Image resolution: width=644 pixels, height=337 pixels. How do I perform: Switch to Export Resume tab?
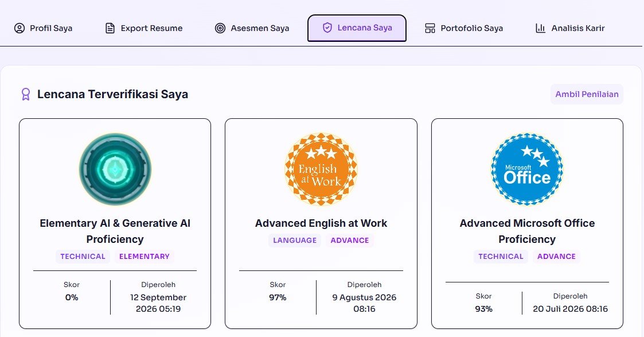(x=144, y=28)
